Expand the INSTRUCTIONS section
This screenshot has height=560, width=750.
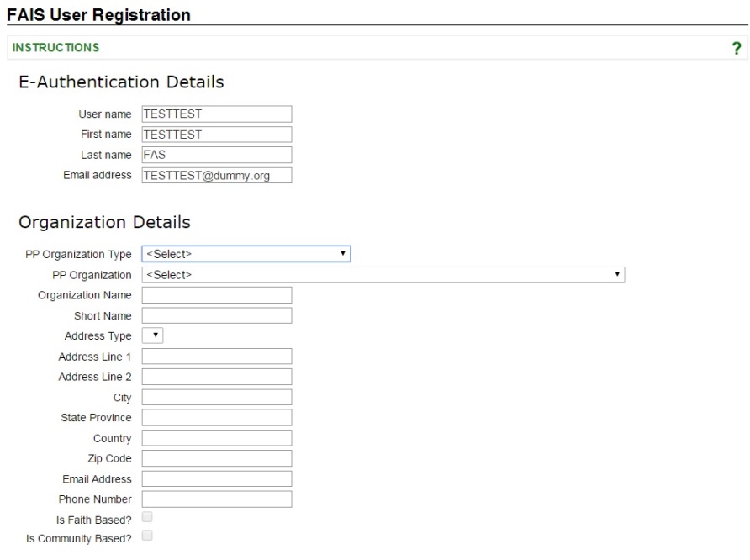(55, 48)
